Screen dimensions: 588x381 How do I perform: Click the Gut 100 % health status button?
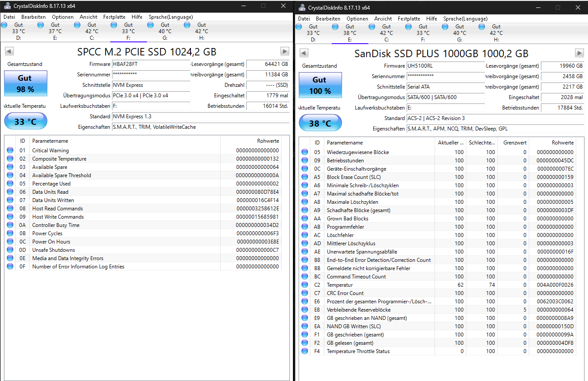coord(320,85)
